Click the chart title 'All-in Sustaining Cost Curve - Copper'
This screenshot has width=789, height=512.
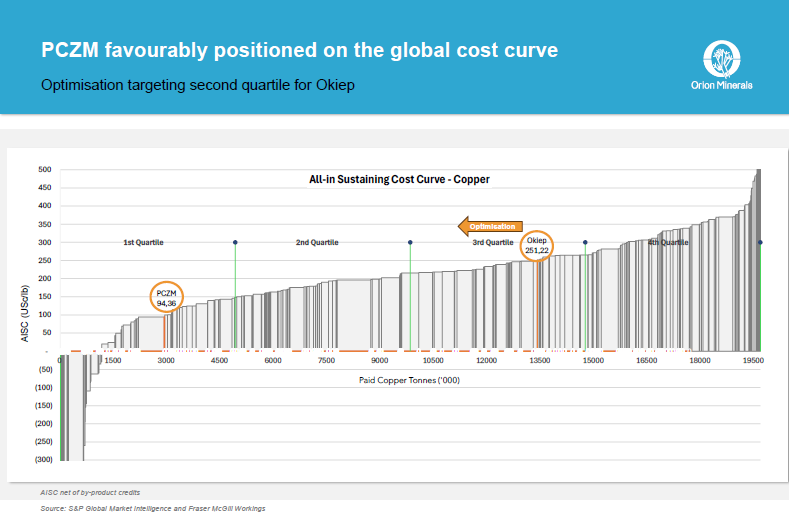point(399,180)
